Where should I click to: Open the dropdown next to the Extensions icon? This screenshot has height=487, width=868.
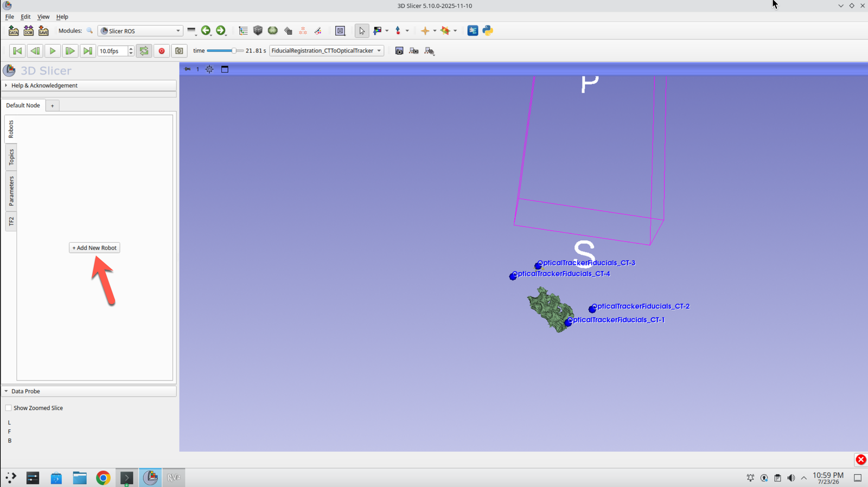[x=455, y=31]
